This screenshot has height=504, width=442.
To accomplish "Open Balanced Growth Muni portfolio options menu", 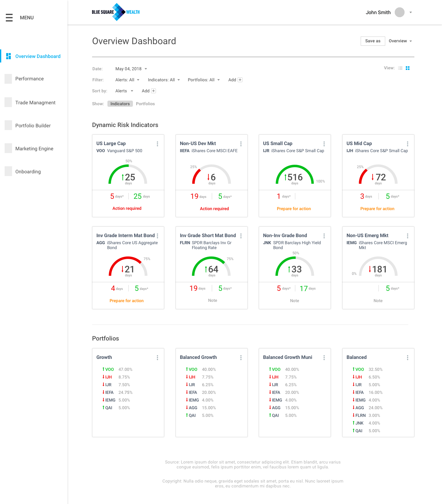I will point(324,358).
